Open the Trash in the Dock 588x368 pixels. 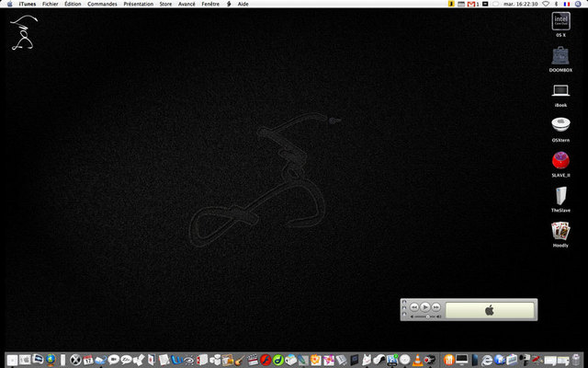pyautogui.click(x=576, y=360)
